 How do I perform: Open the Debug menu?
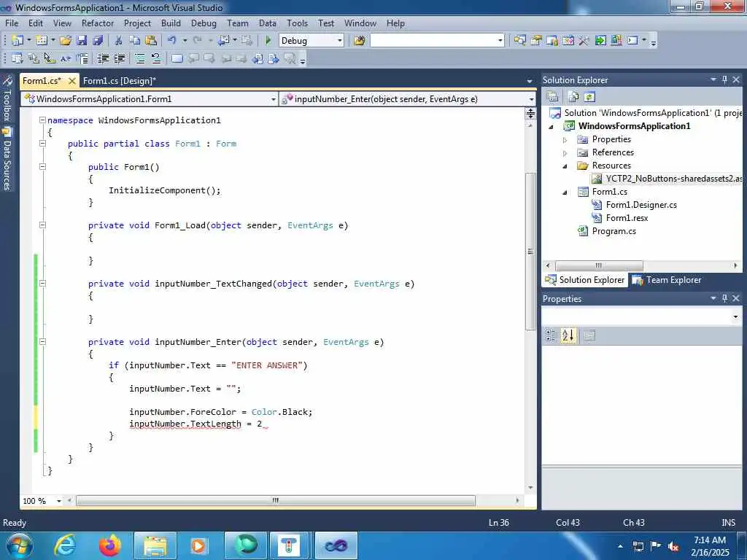204,23
